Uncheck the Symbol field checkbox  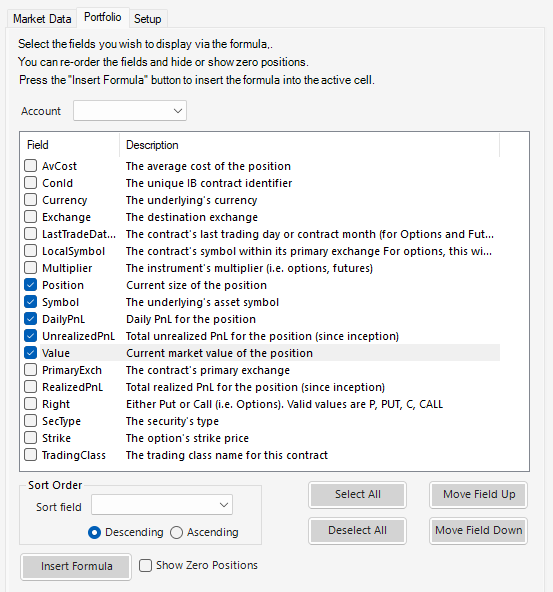click(31, 301)
